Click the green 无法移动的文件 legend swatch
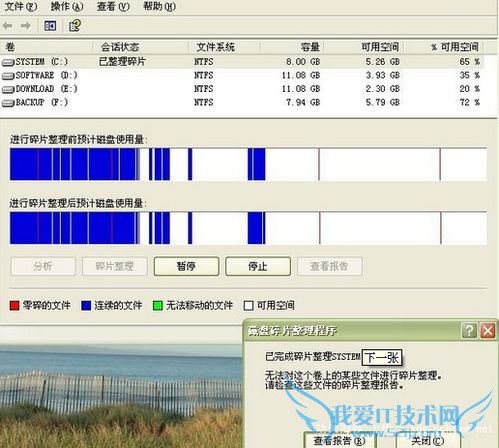499x448 pixels. pyautogui.click(x=158, y=305)
